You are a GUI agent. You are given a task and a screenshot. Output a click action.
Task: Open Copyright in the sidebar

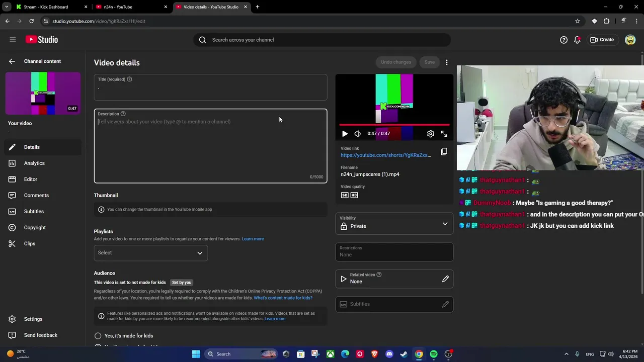click(x=43, y=228)
